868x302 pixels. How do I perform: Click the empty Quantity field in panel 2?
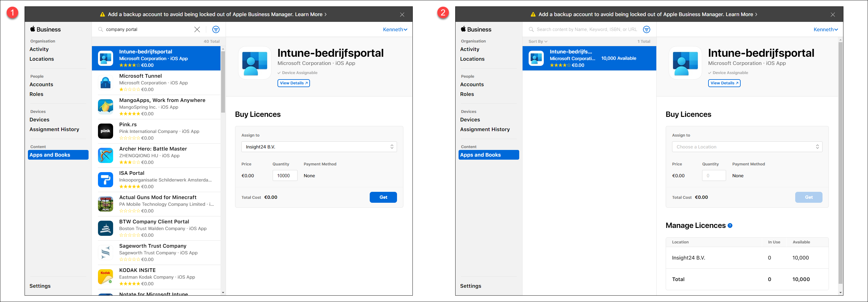(x=714, y=176)
